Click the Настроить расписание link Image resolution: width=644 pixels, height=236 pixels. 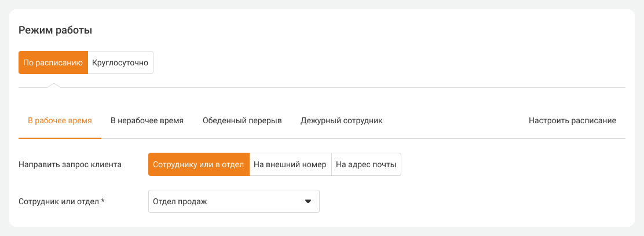pos(572,121)
